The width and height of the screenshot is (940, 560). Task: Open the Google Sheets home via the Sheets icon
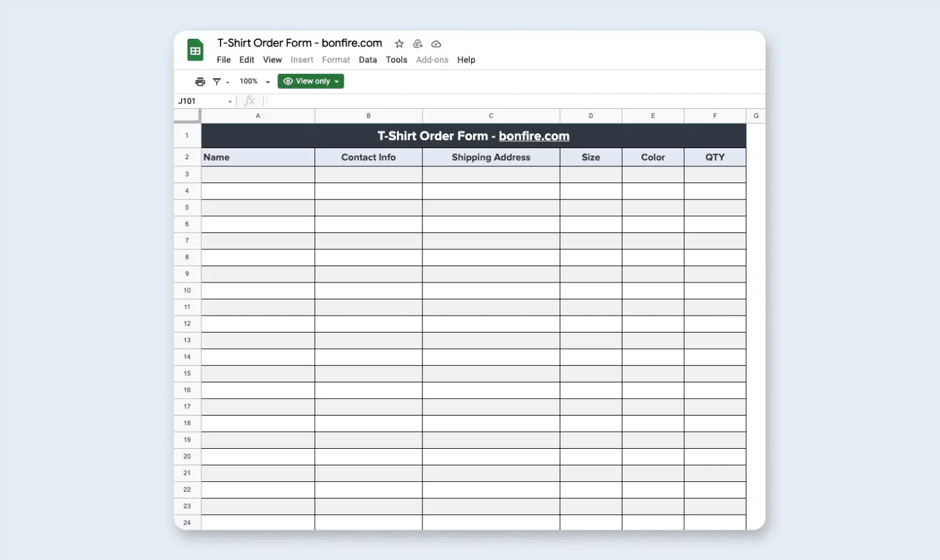[194, 50]
